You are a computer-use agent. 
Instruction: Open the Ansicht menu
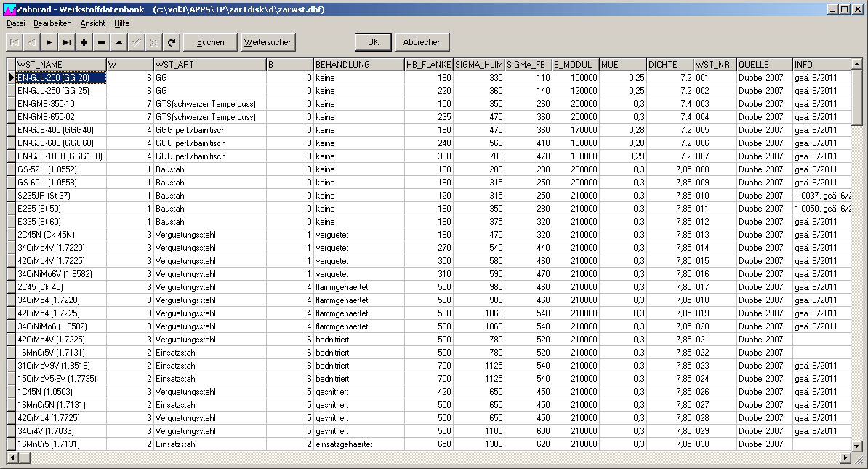(92, 23)
